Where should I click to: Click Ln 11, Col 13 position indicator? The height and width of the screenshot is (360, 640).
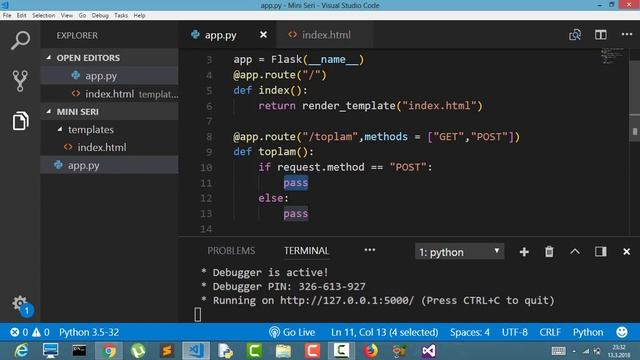[x=384, y=332]
